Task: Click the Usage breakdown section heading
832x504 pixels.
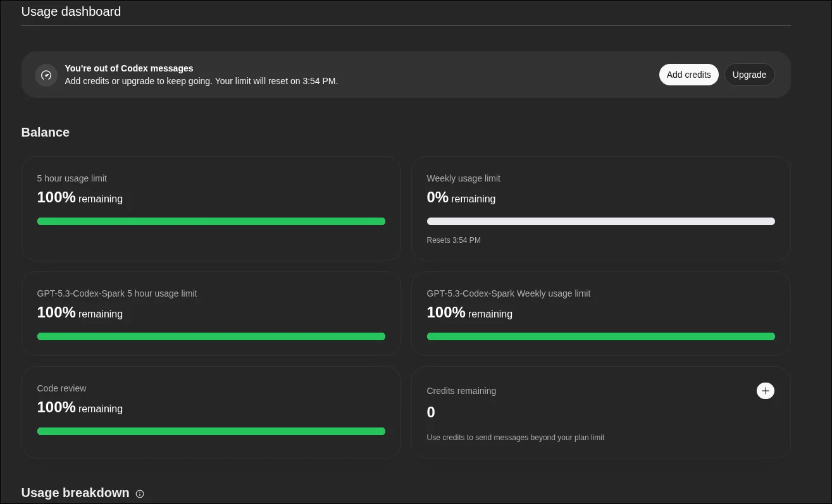Action: [x=75, y=493]
